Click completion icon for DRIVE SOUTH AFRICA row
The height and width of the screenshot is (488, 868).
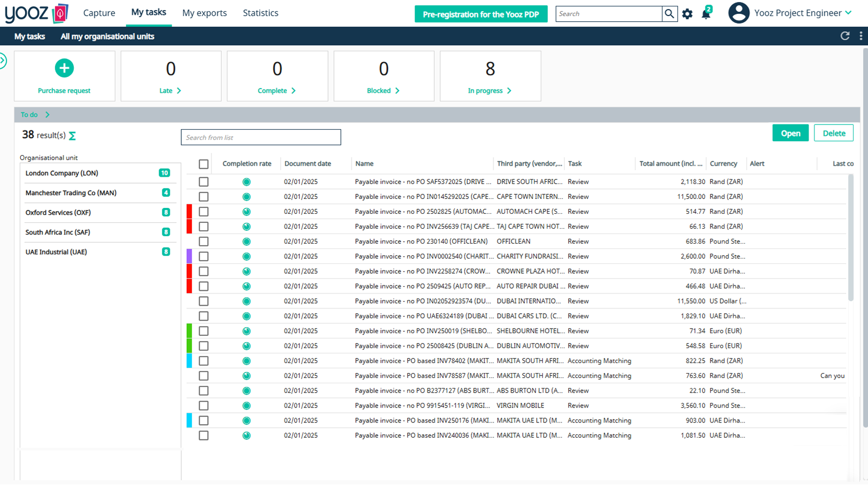click(246, 182)
